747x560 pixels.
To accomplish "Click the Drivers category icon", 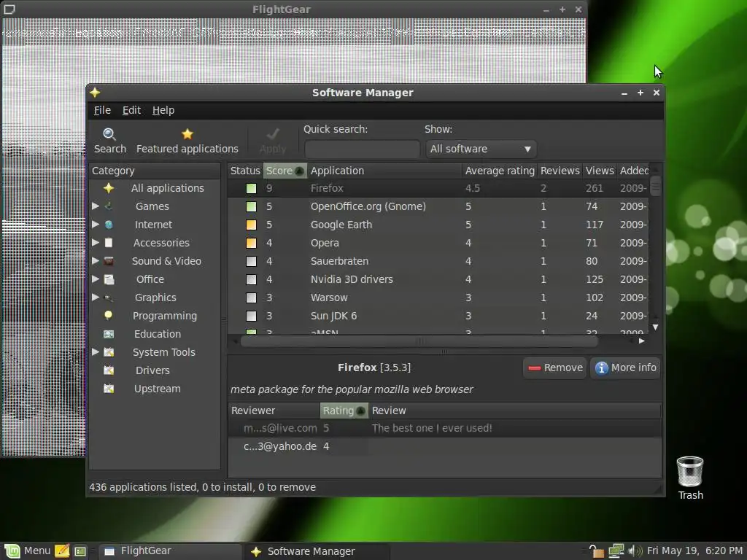I will [x=109, y=370].
